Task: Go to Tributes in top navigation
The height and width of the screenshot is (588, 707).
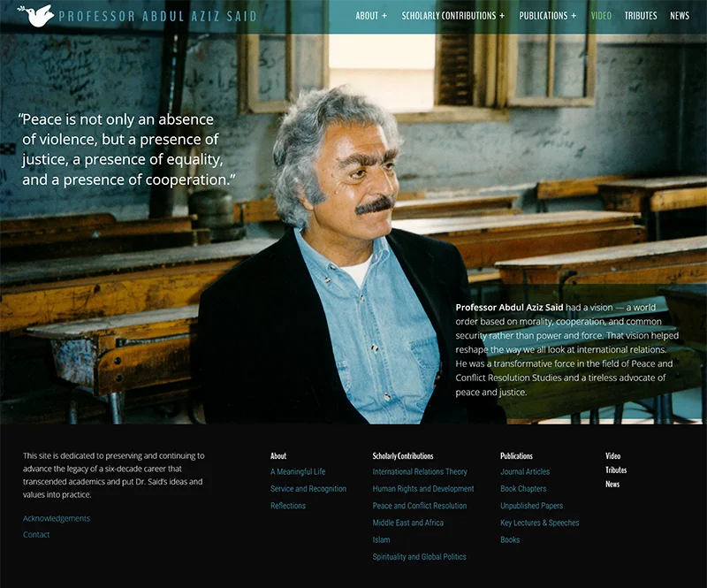Action: tap(641, 16)
